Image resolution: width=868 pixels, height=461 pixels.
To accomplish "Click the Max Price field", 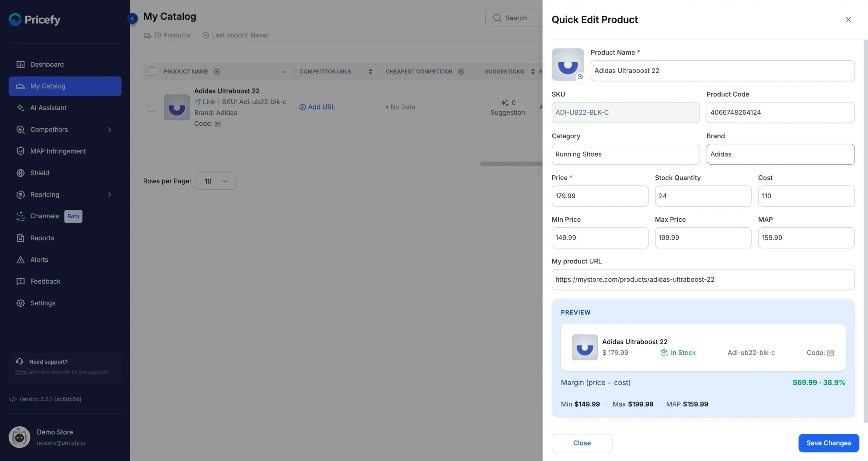I will click(703, 238).
